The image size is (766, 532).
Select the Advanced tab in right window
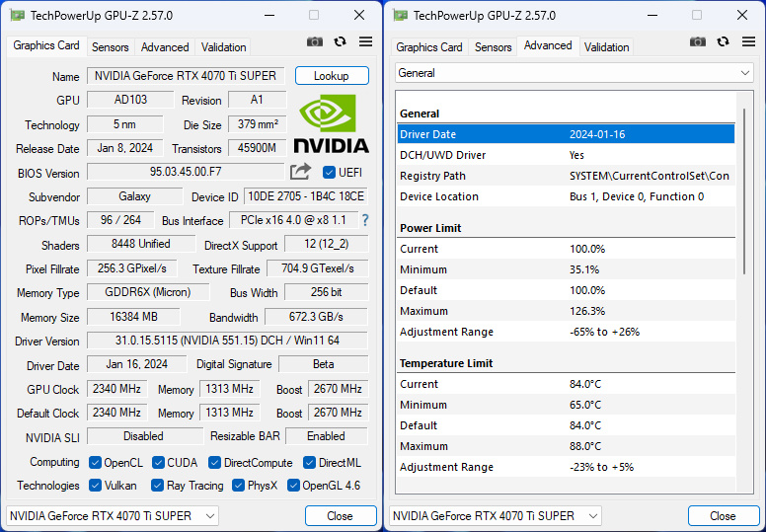pos(548,45)
